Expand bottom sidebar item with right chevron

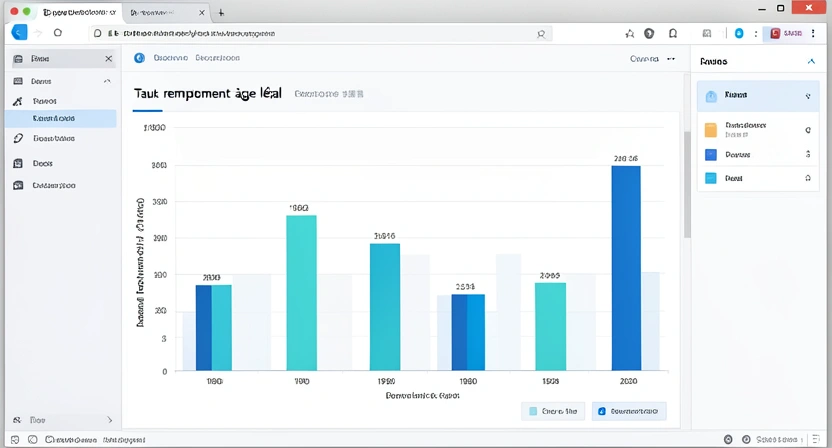[109, 421]
